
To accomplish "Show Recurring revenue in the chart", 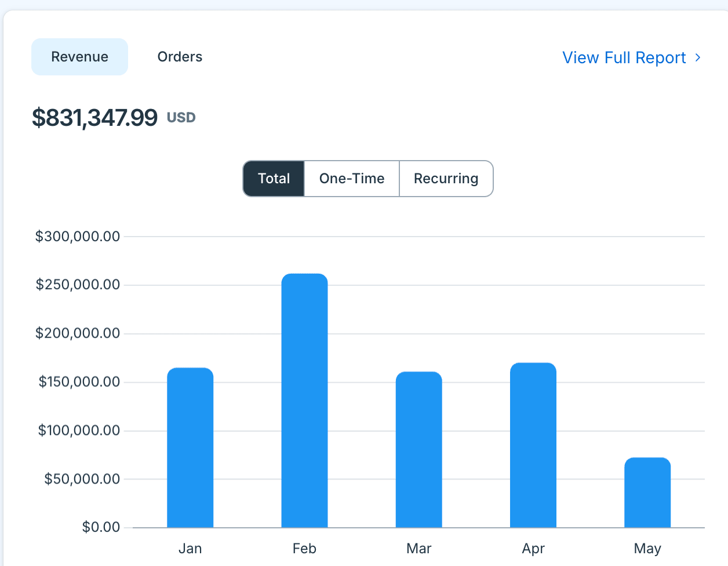I will [x=446, y=179].
